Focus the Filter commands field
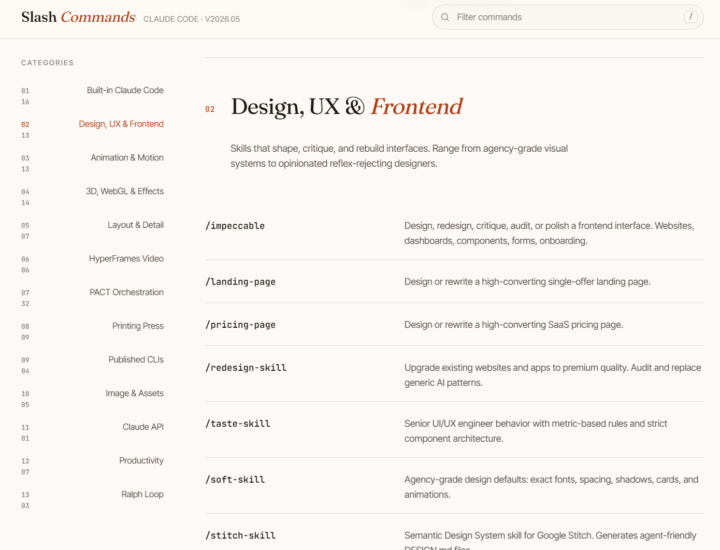The height and width of the screenshot is (550, 720). pyautogui.click(x=568, y=17)
